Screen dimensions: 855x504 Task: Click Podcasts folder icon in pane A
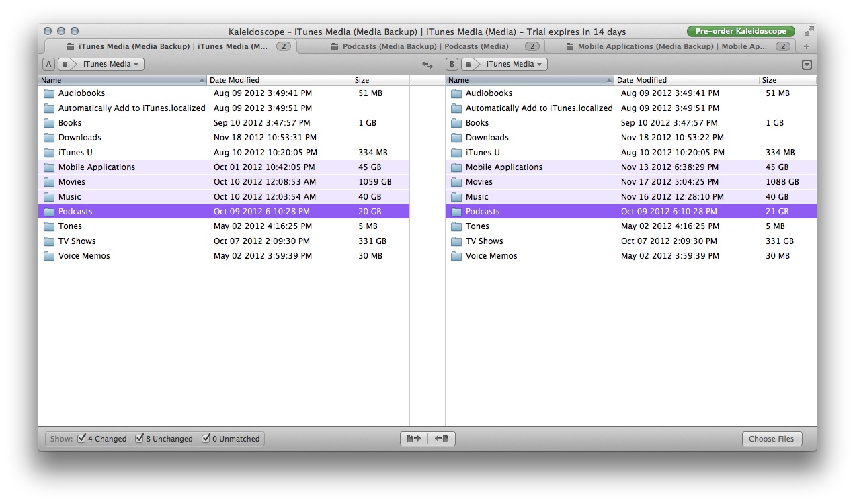pos(49,212)
